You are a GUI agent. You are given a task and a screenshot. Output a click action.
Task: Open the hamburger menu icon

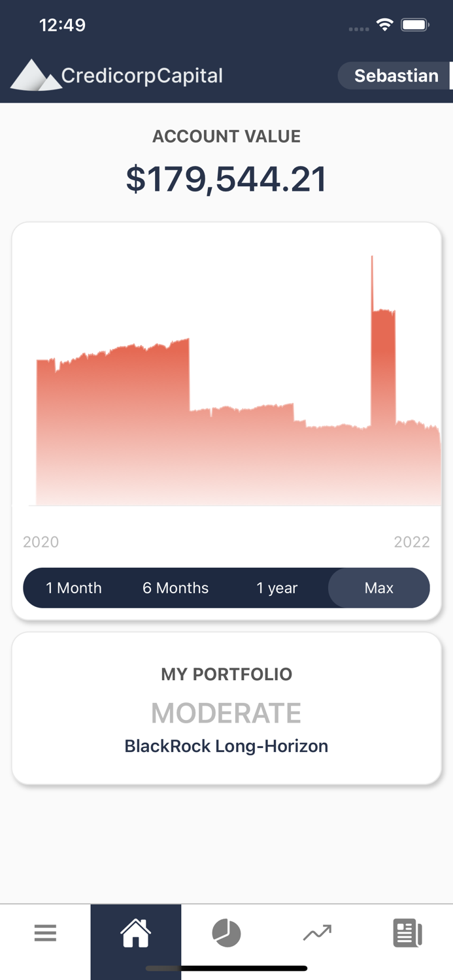click(x=45, y=933)
